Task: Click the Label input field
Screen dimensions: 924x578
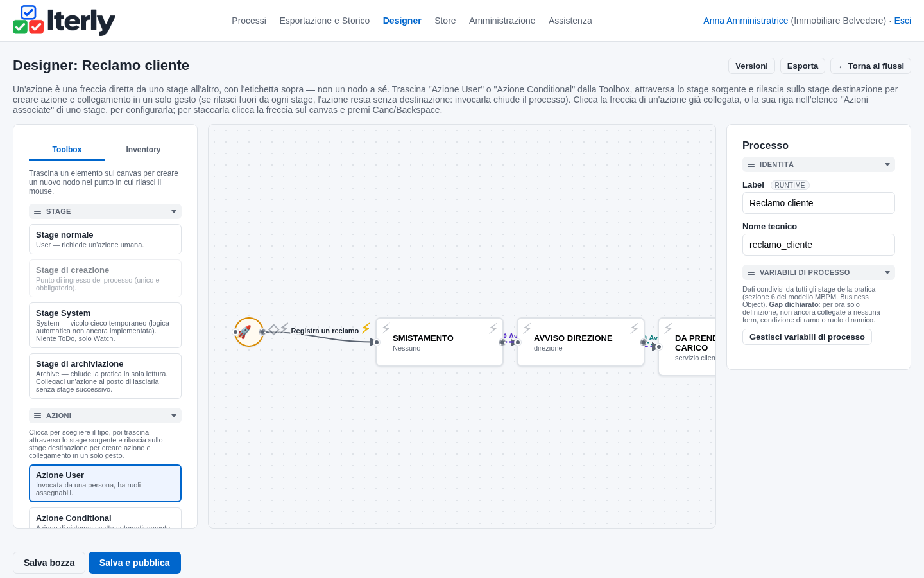Action: [819, 203]
